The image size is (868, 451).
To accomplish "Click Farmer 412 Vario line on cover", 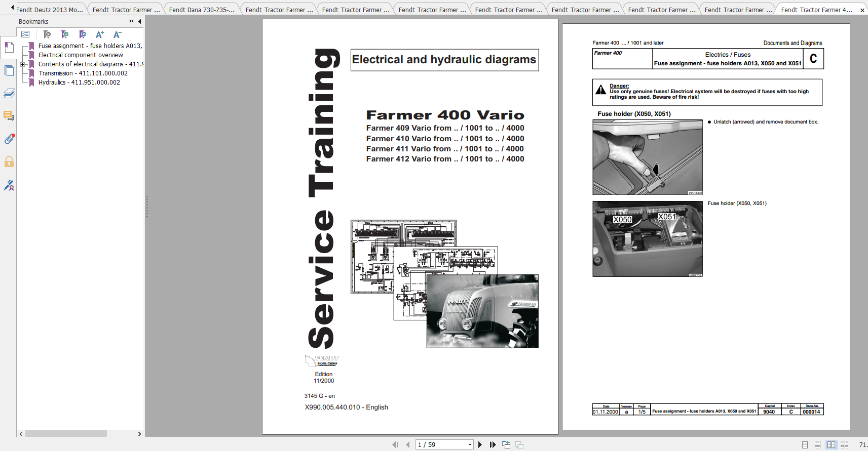I will click(445, 159).
